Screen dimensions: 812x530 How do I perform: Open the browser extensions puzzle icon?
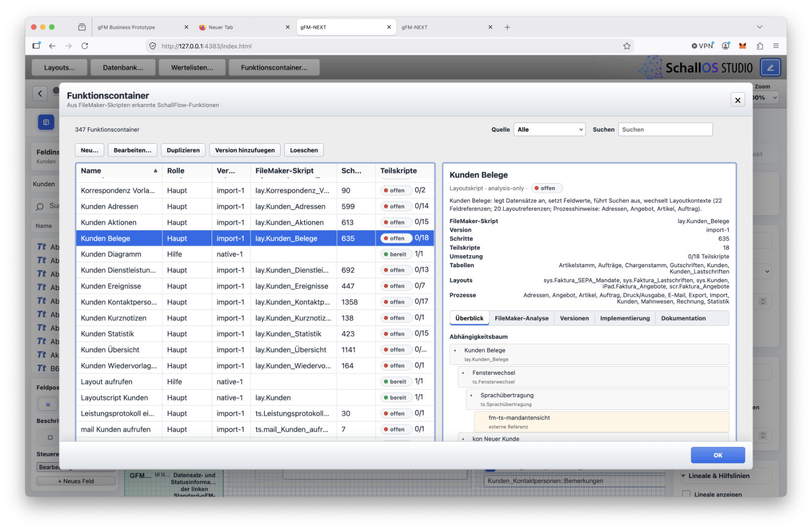(760, 46)
